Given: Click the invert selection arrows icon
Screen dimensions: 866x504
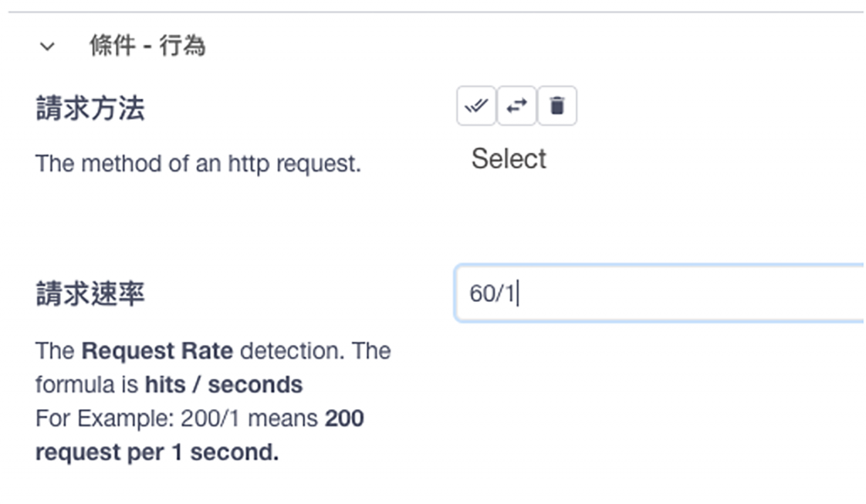Looking at the screenshot, I should [516, 107].
